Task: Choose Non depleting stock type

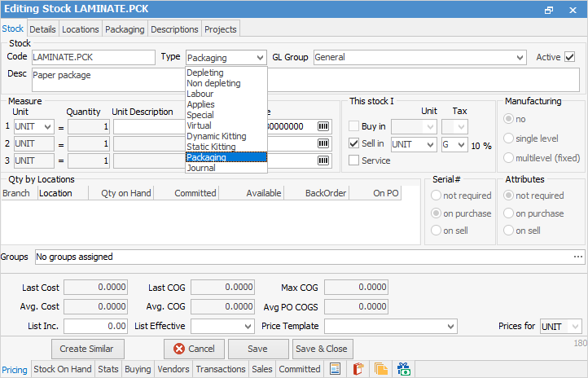Action: click(x=226, y=83)
